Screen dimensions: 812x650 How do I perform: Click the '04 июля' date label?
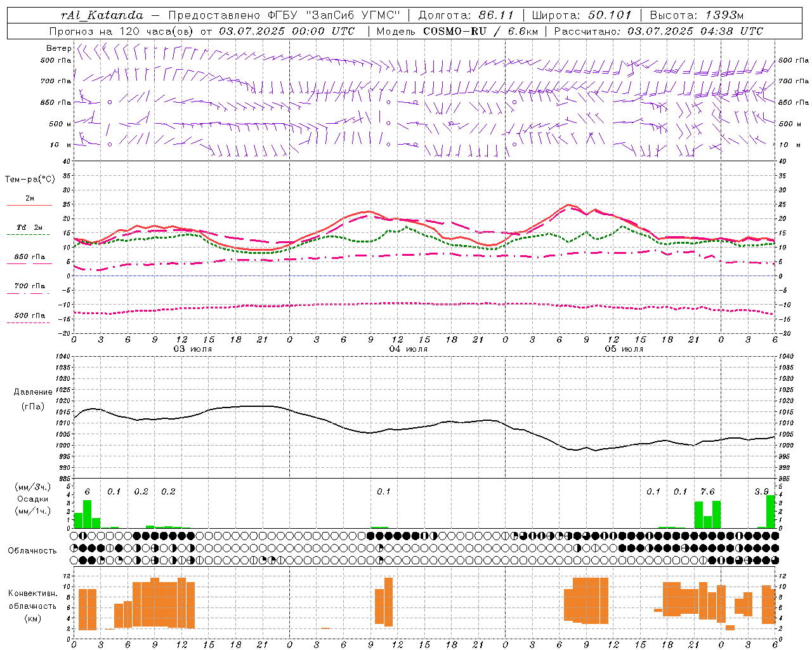409,349
